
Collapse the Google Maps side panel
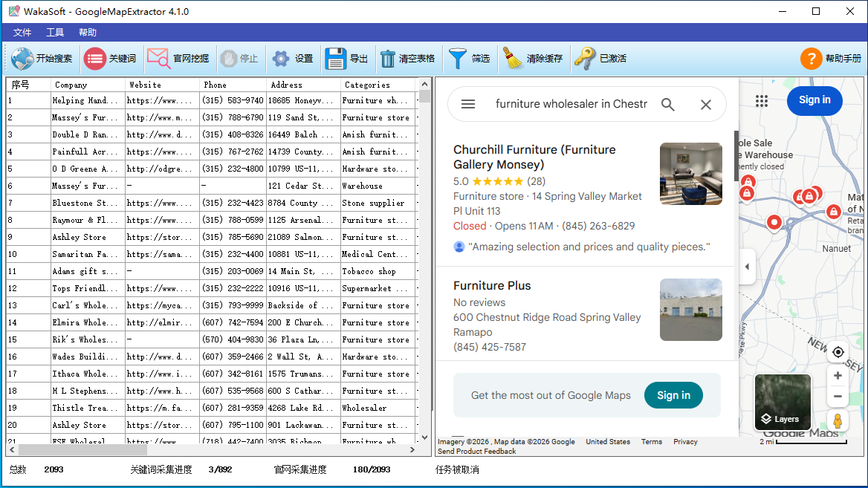pyautogui.click(x=746, y=267)
